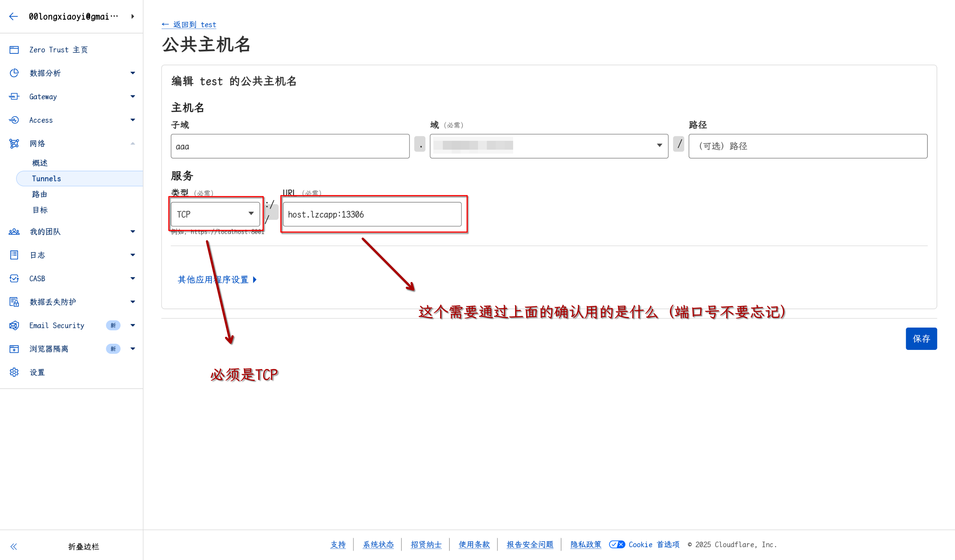Click the © 2025 Cloudflare, Inc. text
The image size is (955, 560).
(x=732, y=545)
